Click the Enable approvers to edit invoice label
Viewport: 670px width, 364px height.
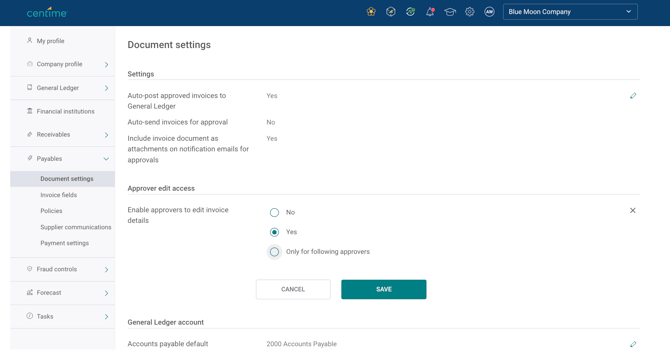click(178, 215)
